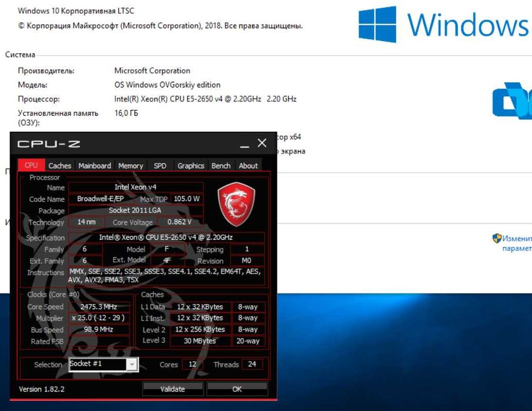The width and height of the screenshot is (532, 411).
Task: Switch to the Graphics tab
Action: (190, 166)
